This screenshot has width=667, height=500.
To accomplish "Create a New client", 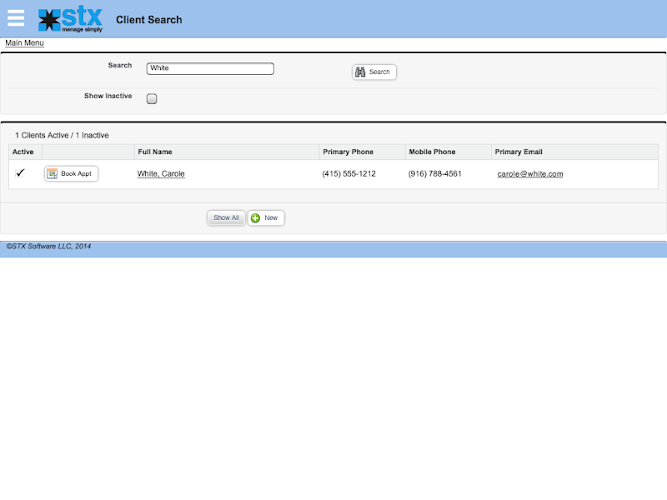I will [x=266, y=218].
